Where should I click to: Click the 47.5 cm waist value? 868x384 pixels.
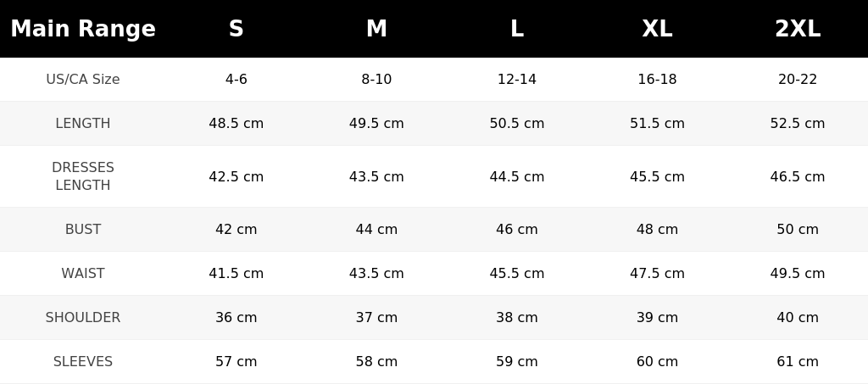pos(657,273)
